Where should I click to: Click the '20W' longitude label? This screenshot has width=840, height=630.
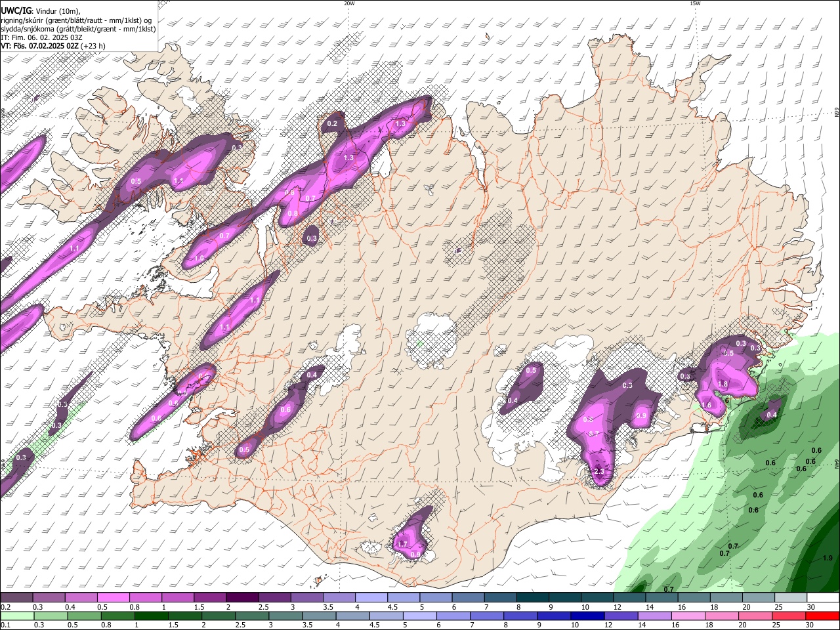[x=349, y=3]
